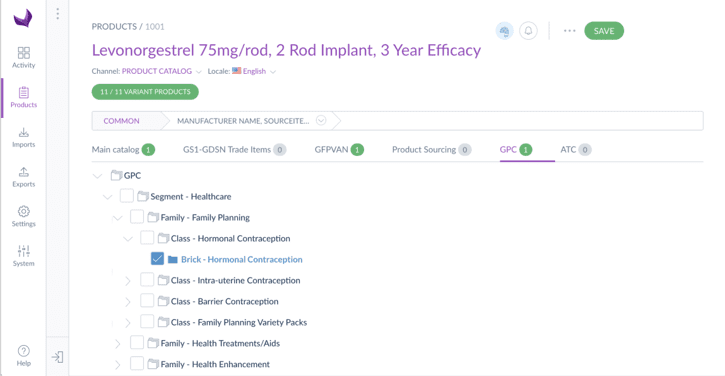This screenshot has width=725, height=376.
Task: Uncheck Brick - Hormonal Contraception checkbox
Action: [x=157, y=259]
